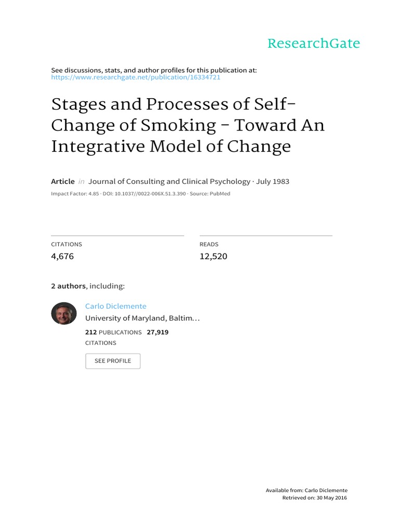Open the researchgate.net/publication/16334721 link
The width and height of the screenshot is (399, 532).
(136, 77)
